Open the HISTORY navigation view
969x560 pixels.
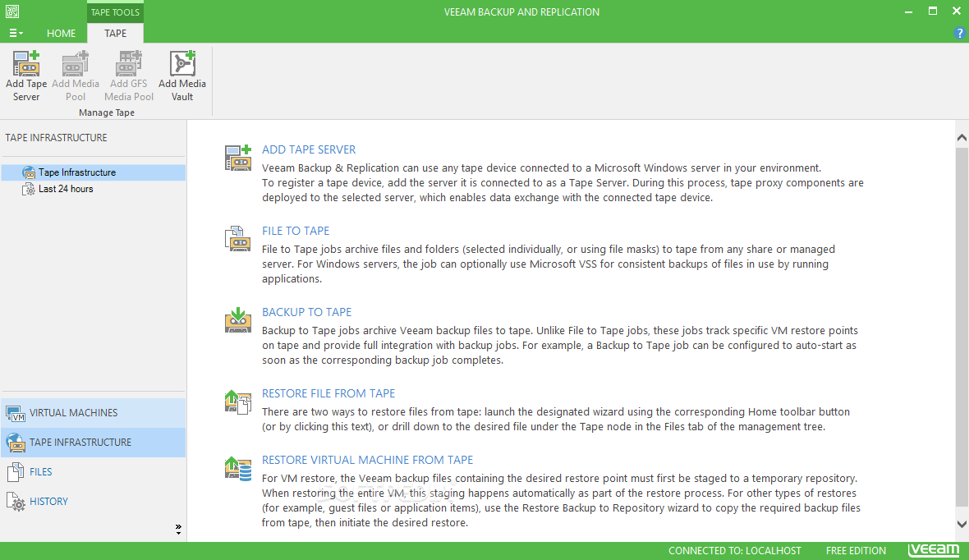click(x=94, y=501)
